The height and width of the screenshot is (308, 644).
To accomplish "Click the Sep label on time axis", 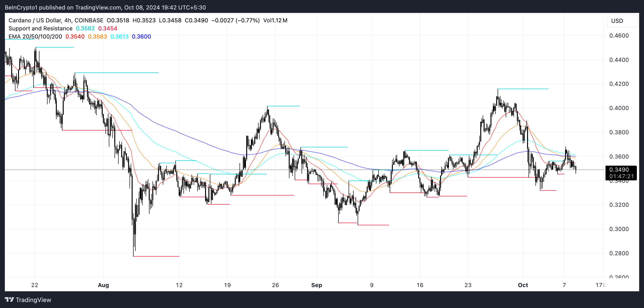I will pos(316,285).
